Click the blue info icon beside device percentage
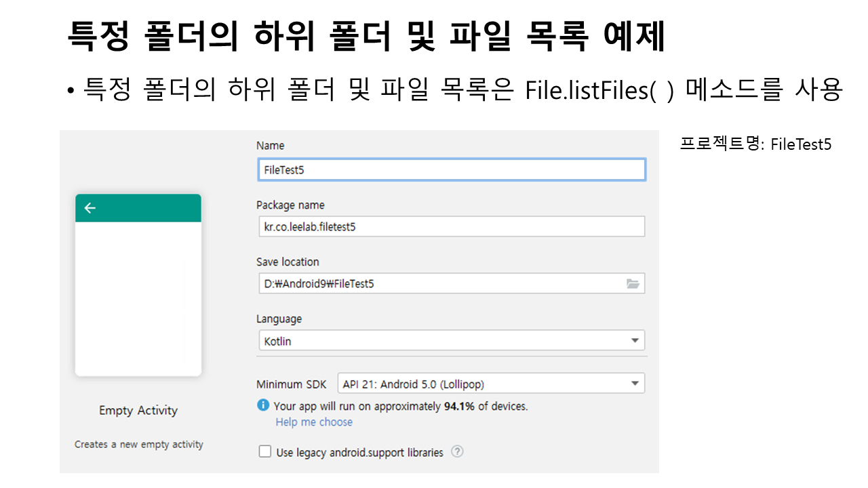The height and width of the screenshot is (488, 868). click(263, 405)
